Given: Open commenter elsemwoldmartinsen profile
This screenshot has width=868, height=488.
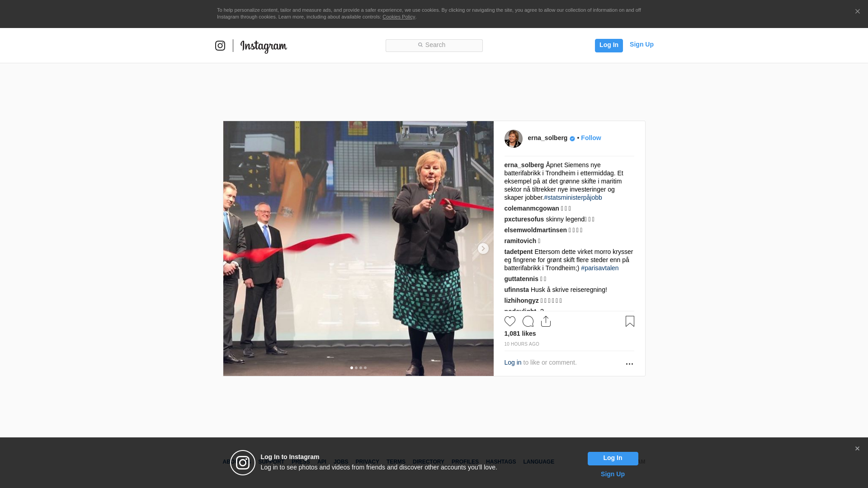Looking at the screenshot, I should pos(535,230).
